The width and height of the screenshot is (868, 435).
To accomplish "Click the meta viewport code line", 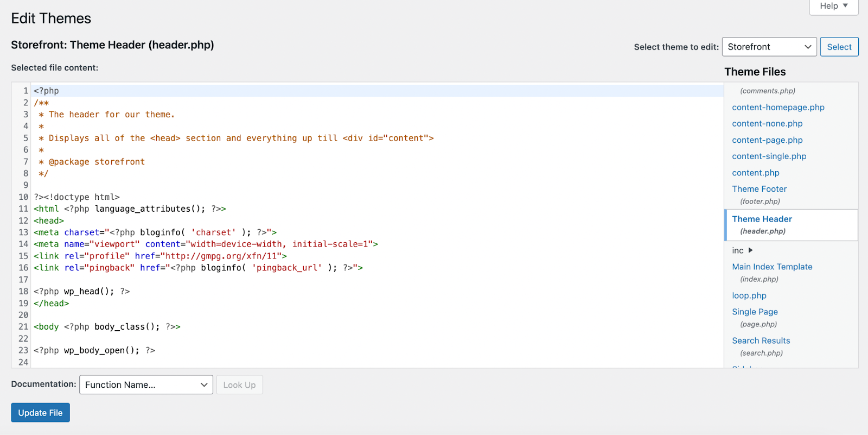I will tap(206, 244).
